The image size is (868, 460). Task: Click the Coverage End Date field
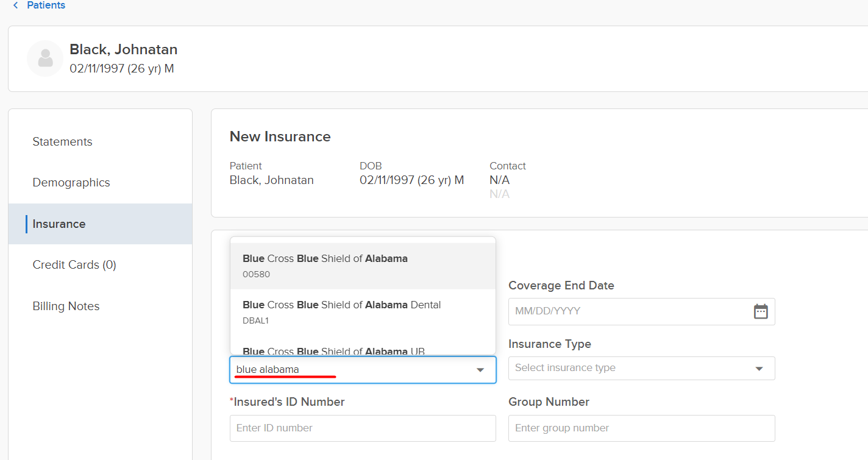point(641,311)
